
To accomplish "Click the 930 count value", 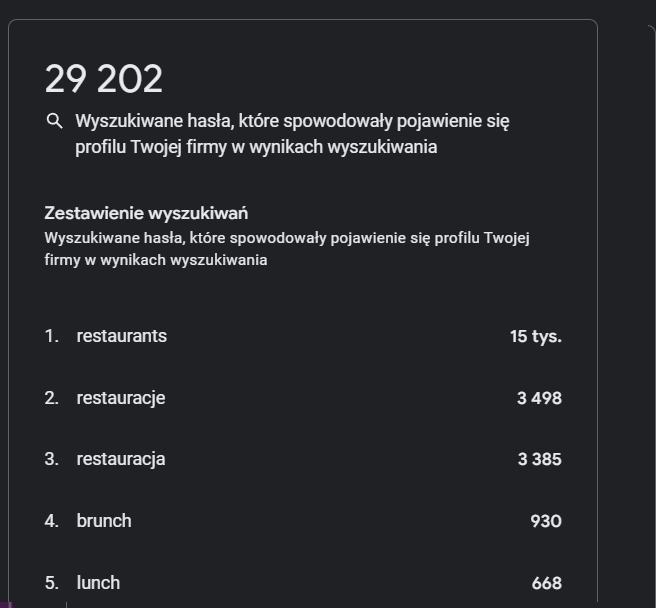I will pyautogui.click(x=546, y=522).
